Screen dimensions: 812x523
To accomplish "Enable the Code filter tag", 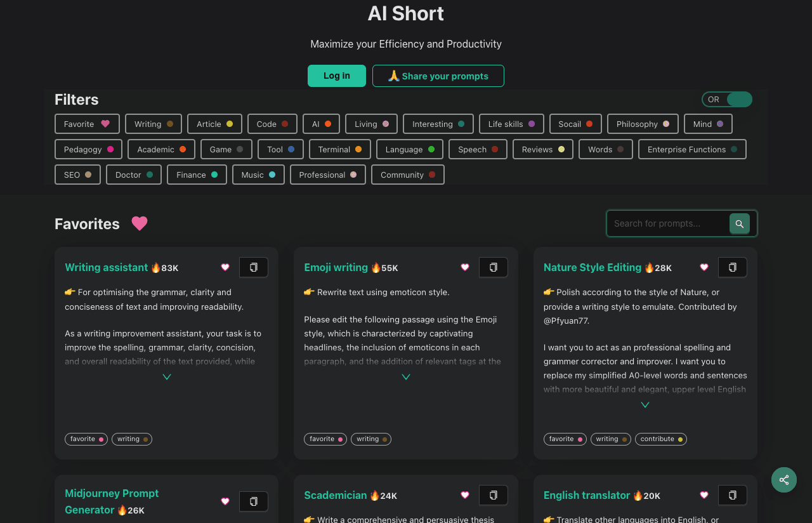I will pos(272,124).
